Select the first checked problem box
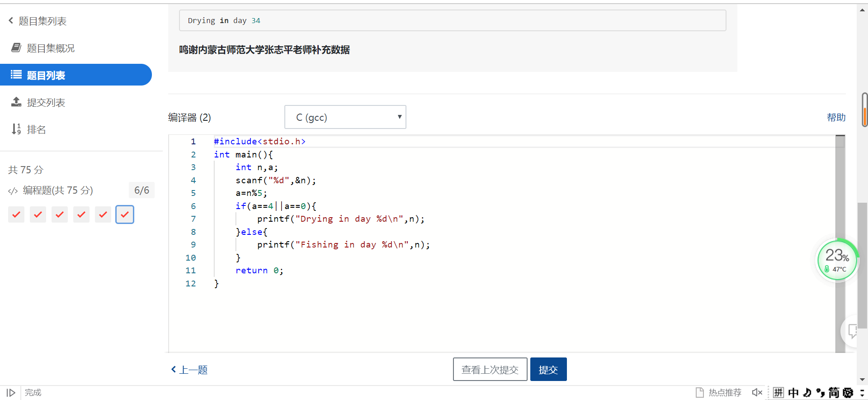This screenshot has width=868, height=400. tap(16, 214)
